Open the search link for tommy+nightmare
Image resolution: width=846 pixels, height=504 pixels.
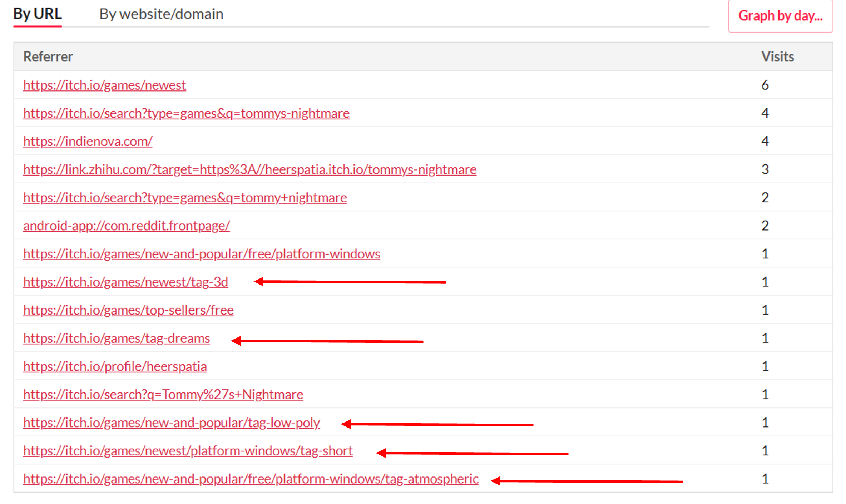185,198
